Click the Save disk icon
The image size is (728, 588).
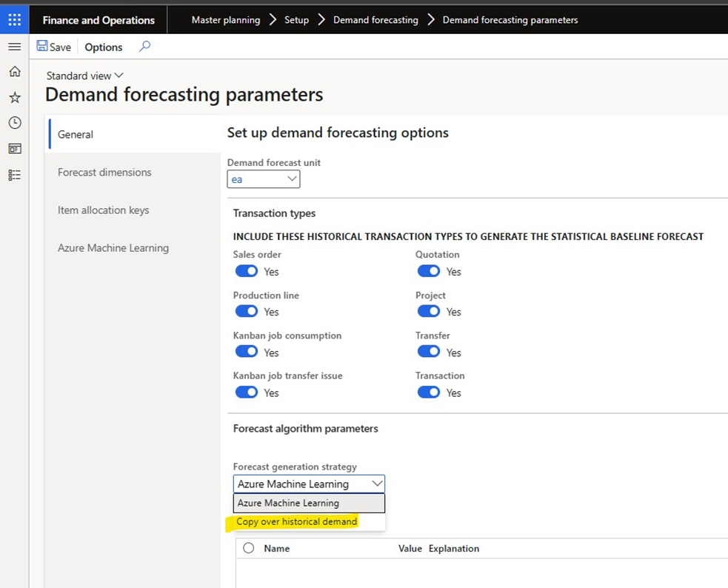coord(41,46)
